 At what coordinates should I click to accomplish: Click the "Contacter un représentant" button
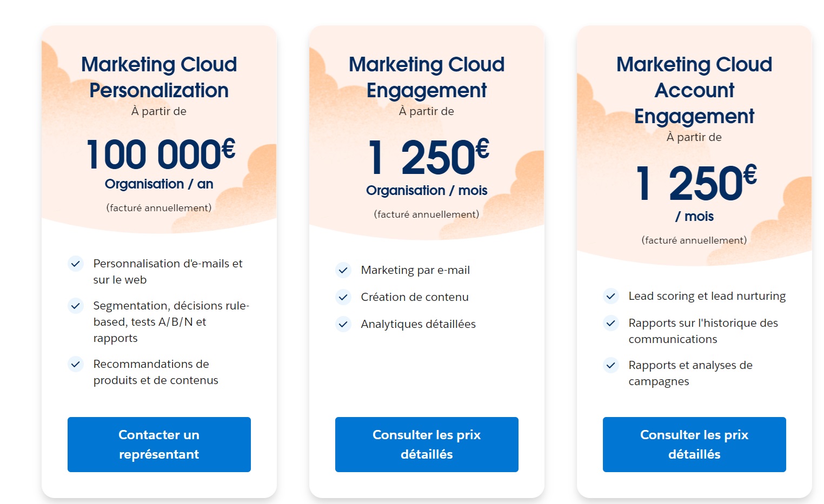158,444
